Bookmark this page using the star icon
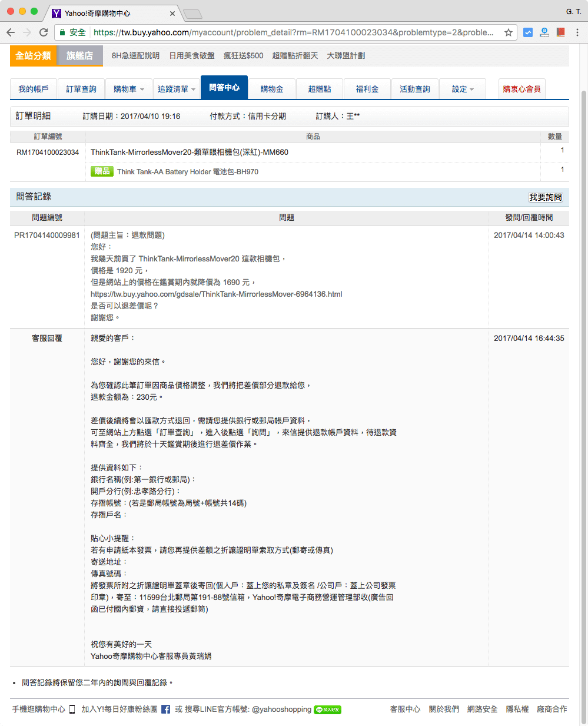This screenshot has width=588, height=726. point(507,32)
